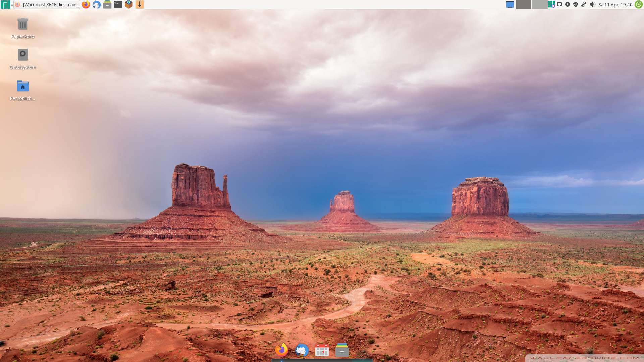Open the package manager box icon

point(129,5)
